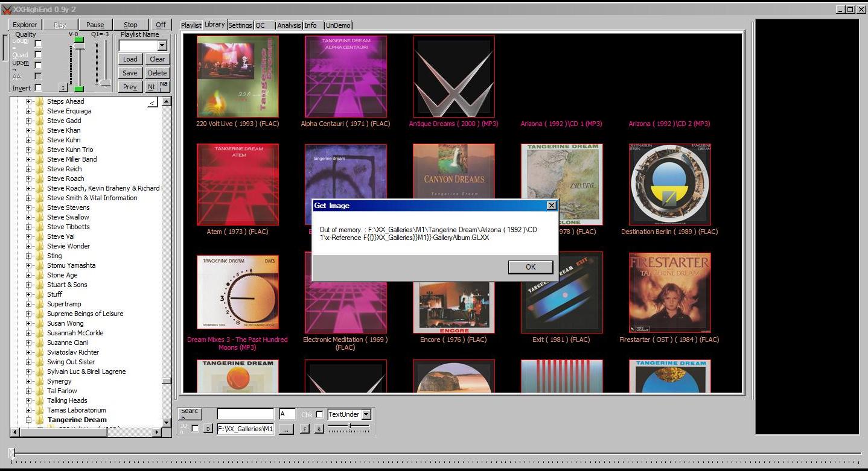Image resolution: width=868 pixels, height=471 pixels.
Task: Click the folder icon next to Talking Heads
Action: pos(40,400)
